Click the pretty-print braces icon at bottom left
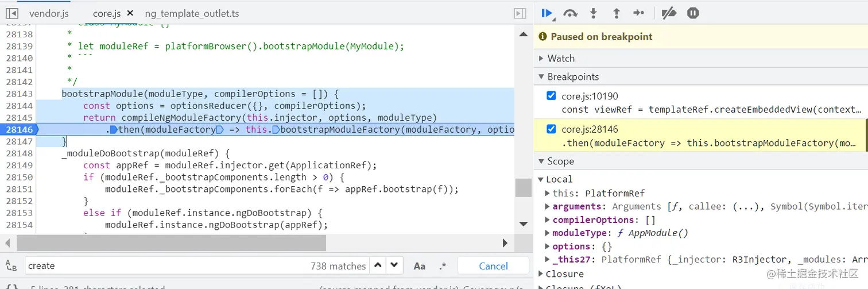This screenshot has width=868, height=289. point(12,287)
